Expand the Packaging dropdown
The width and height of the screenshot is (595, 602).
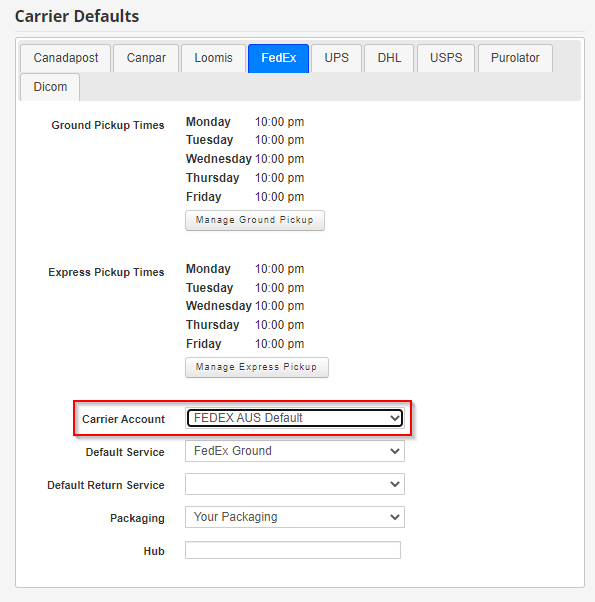[295, 517]
